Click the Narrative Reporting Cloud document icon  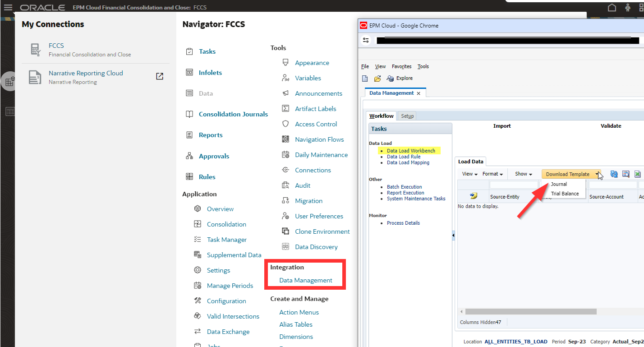(35, 77)
